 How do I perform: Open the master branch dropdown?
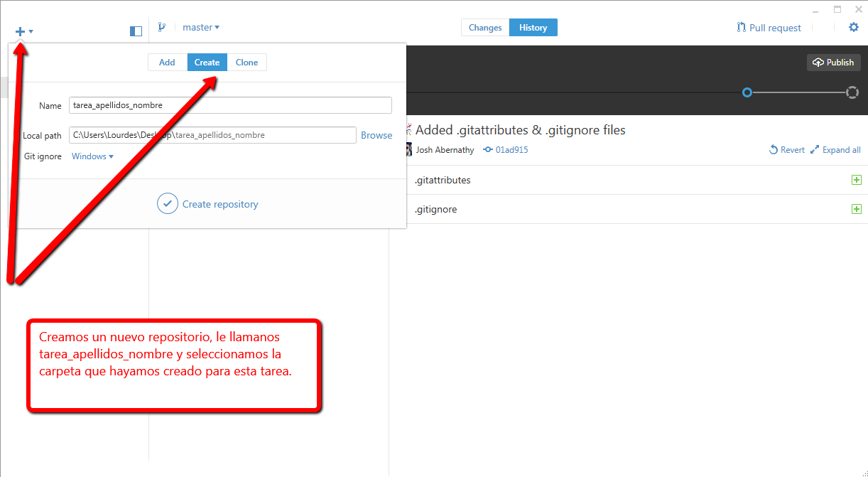[201, 27]
